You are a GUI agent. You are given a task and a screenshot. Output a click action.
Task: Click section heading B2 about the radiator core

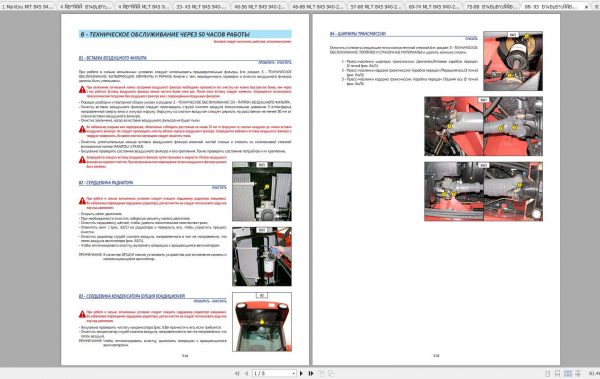pos(106,183)
